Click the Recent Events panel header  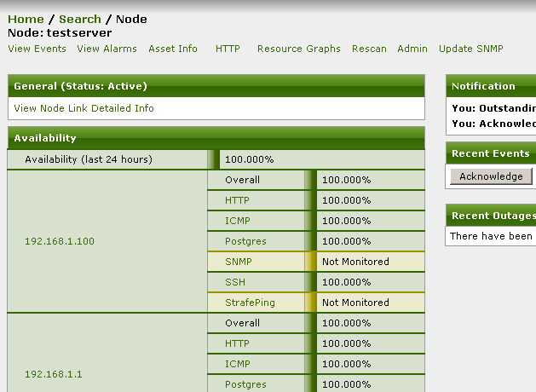point(491,153)
